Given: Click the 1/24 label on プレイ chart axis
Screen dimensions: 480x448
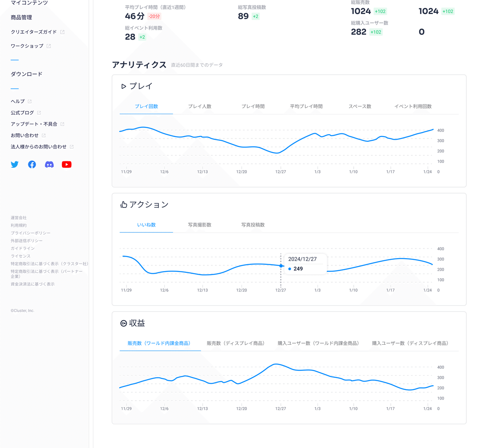Looking at the screenshot, I should (x=428, y=172).
